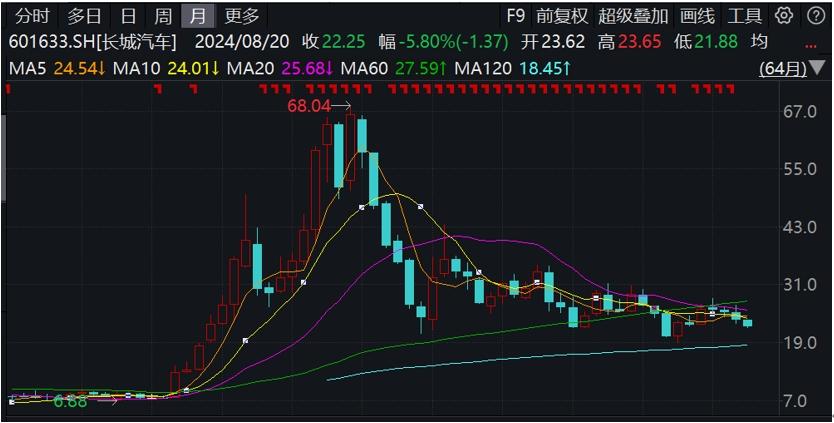This screenshot has height=423, width=834.
Task: Open chart settings gear icon
Action: pos(783,16)
